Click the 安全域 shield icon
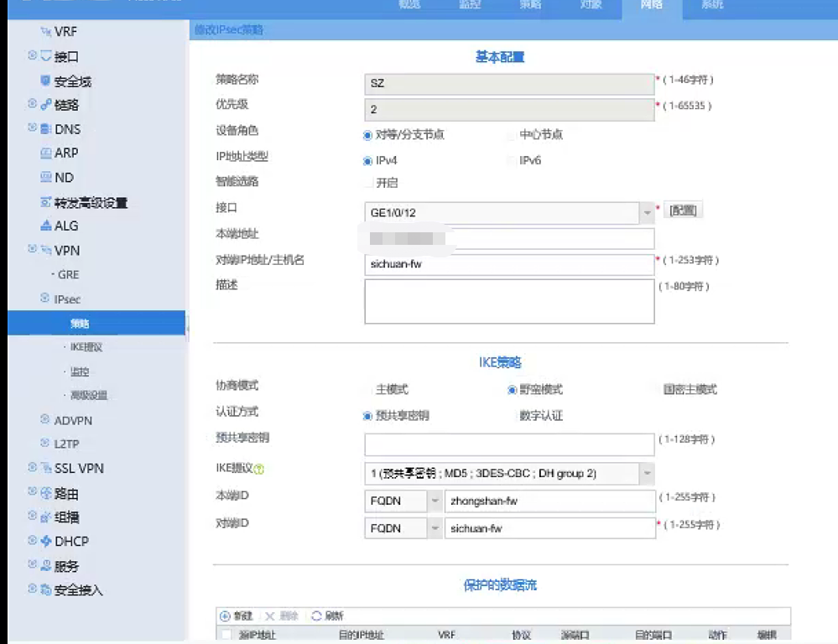Viewport: 838px width, 644px height. tap(46, 80)
